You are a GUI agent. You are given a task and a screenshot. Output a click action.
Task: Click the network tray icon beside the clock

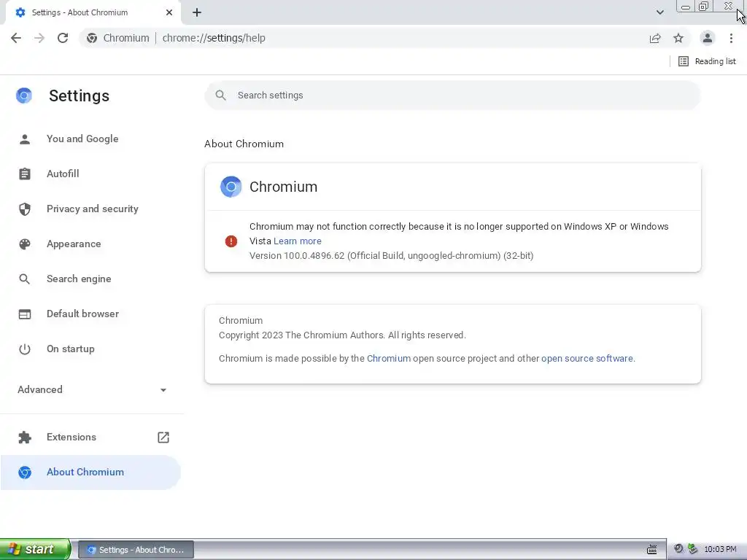coord(693,549)
